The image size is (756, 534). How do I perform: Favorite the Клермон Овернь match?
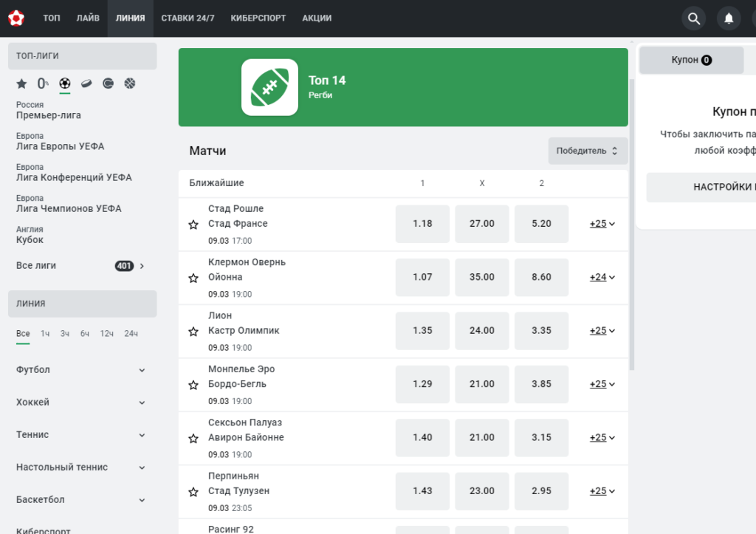[x=193, y=278]
